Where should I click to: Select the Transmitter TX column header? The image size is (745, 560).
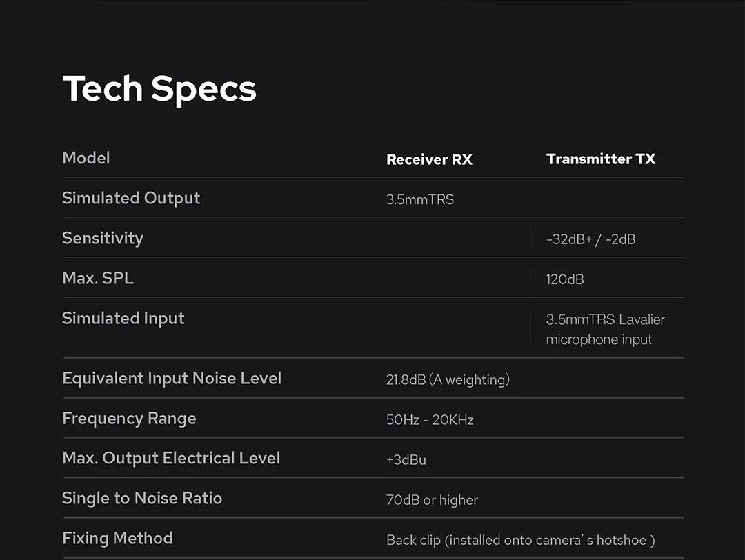pos(600,159)
